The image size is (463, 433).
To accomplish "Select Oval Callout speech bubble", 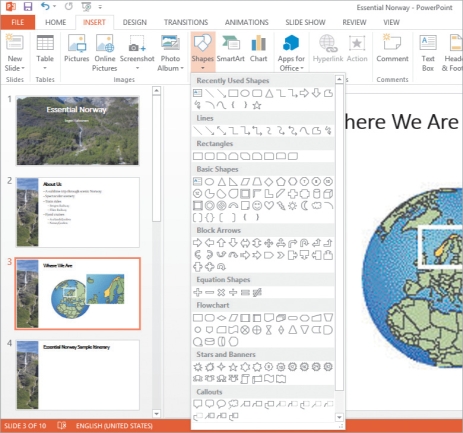I will coord(221,404).
